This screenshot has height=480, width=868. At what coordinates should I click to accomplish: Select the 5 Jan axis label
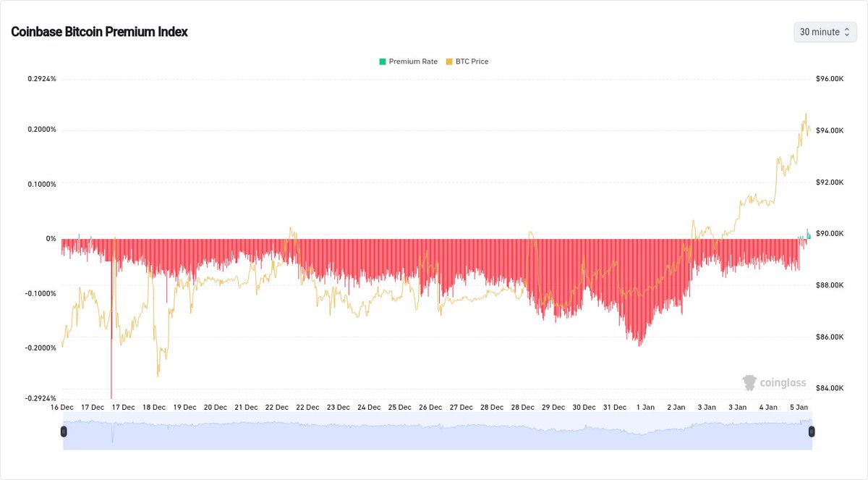798,407
